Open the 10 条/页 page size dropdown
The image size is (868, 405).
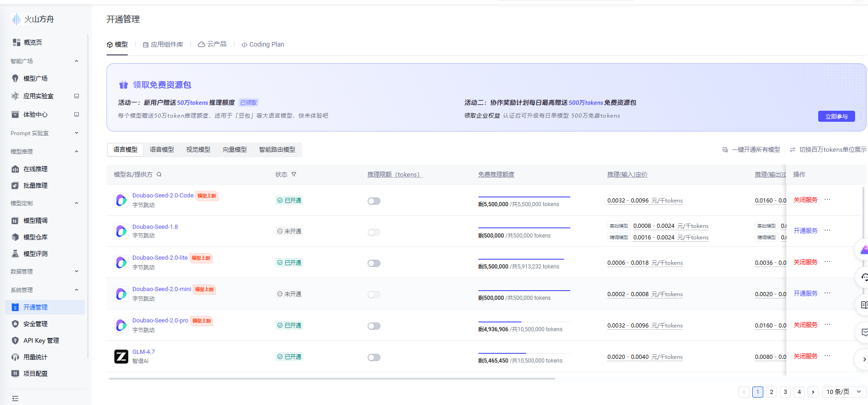[844, 392]
